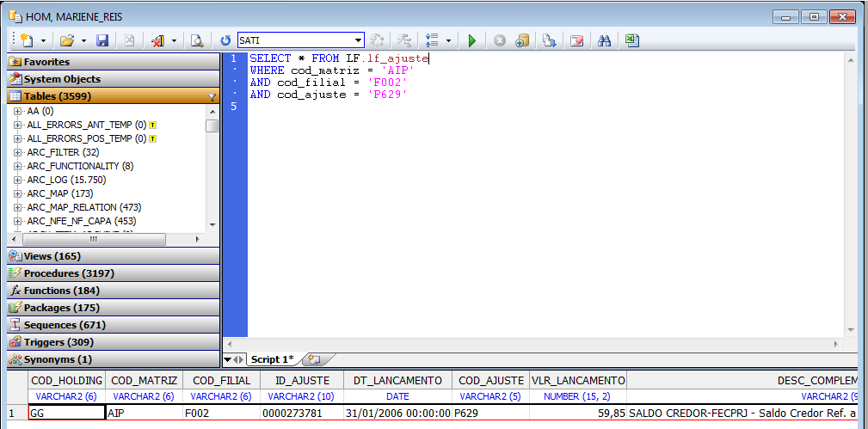Viewport: 868px width, 429px height.
Task: Run the query with the green play button
Action: pos(471,40)
